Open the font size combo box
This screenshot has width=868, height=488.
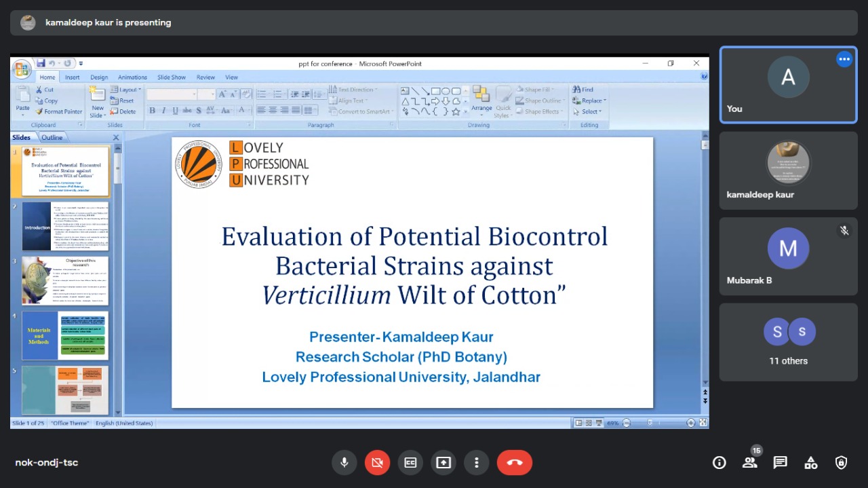click(x=207, y=94)
